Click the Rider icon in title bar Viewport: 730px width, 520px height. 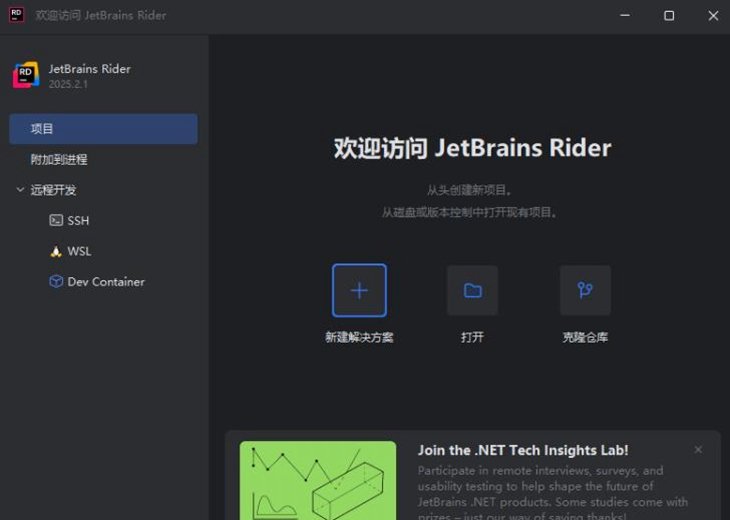16,15
